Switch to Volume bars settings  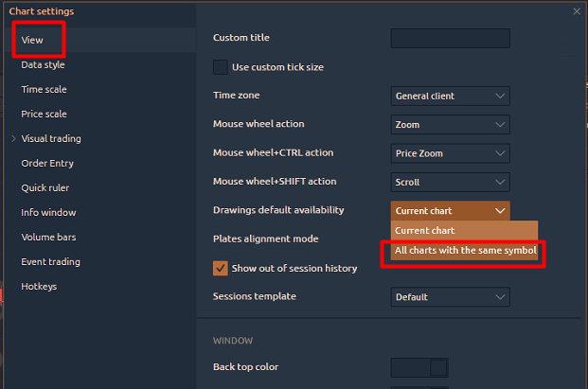pyautogui.click(x=48, y=238)
